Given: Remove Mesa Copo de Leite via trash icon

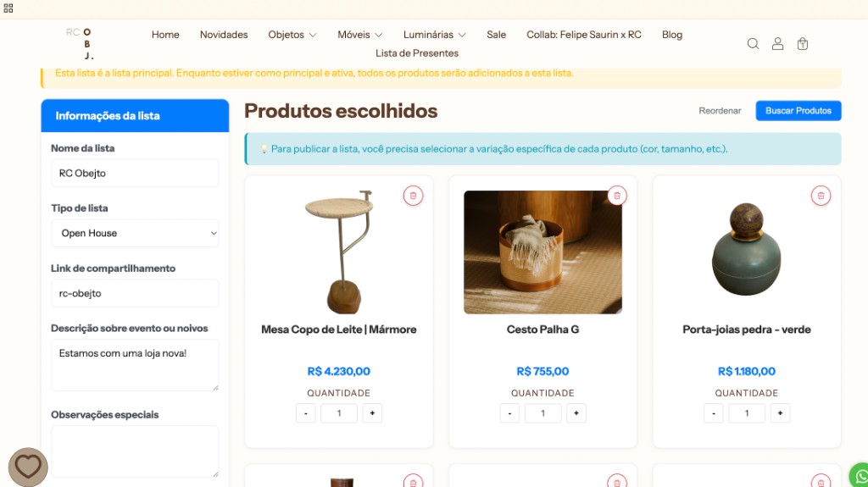Looking at the screenshot, I should pos(413,196).
